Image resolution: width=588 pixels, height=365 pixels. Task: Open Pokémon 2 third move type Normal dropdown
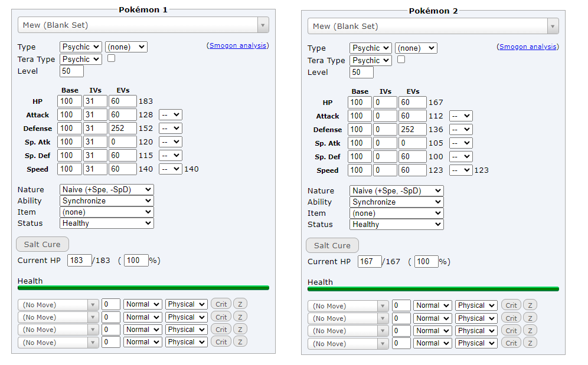click(433, 331)
